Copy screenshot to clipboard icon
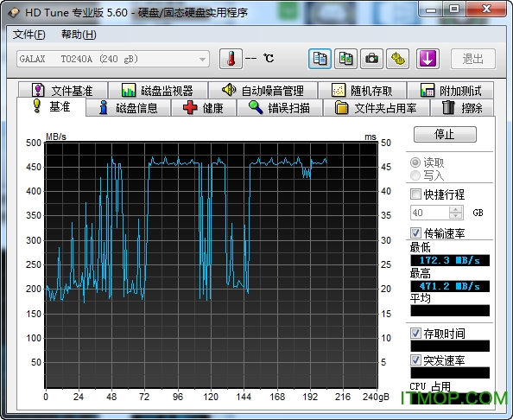 click(345, 59)
